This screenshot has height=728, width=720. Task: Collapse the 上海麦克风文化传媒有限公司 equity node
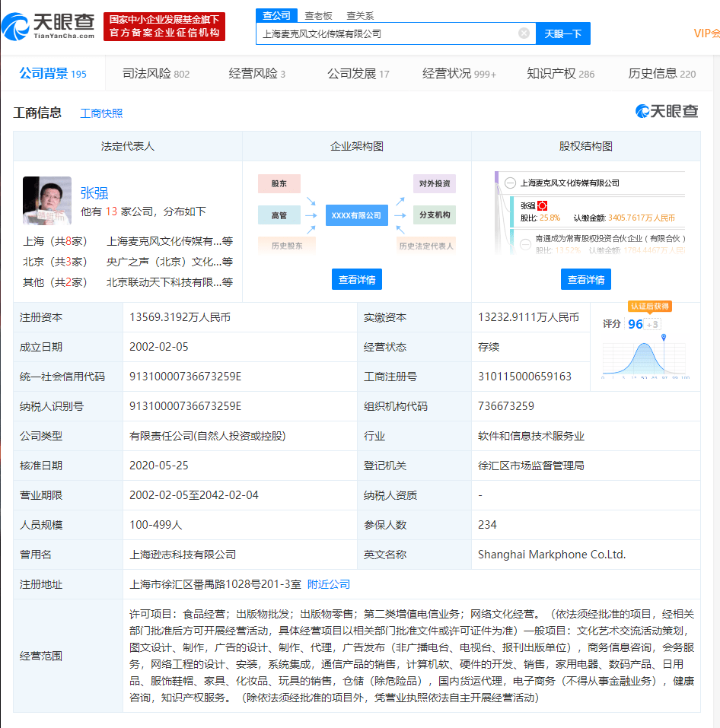click(x=510, y=183)
